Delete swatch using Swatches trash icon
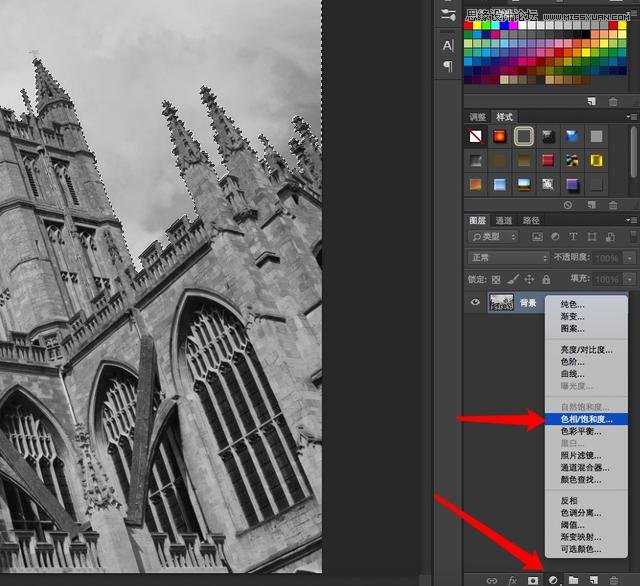Screen dimensions: 640x586 (x=613, y=101)
